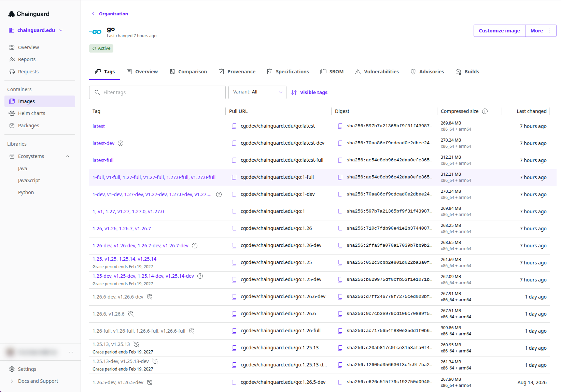561x392 pixels.
Task: Open Packages in the sidebar
Action: click(x=40, y=126)
